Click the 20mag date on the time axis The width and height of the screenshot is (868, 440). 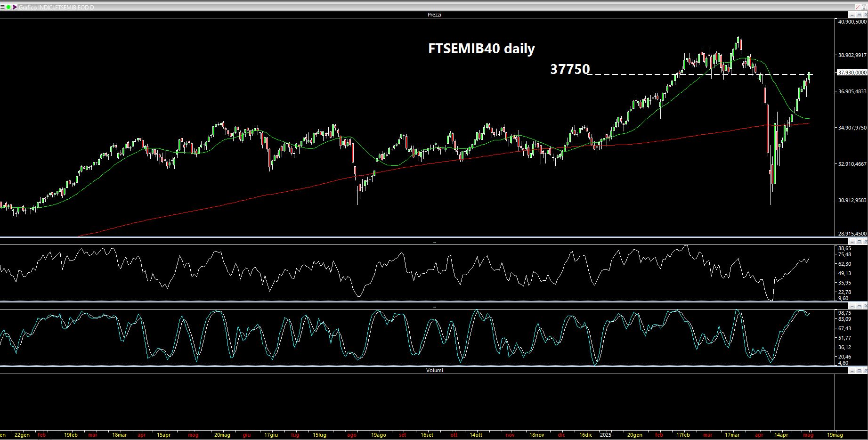point(222,435)
